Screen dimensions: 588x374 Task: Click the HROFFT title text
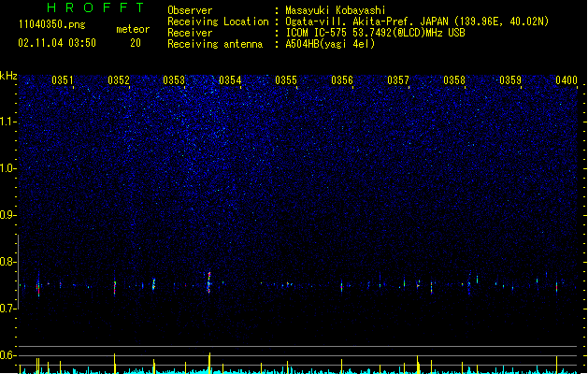(x=95, y=7)
